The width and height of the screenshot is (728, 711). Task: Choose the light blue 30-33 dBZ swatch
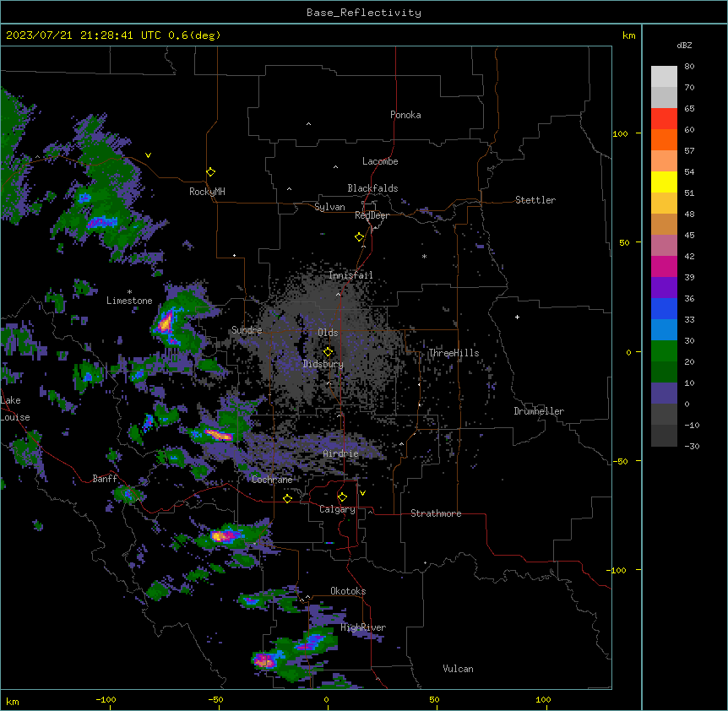(x=664, y=330)
